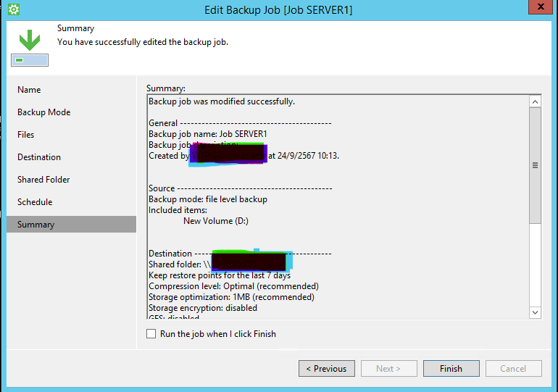Click the Cancel button

pyautogui.click(x=513, y=369)
